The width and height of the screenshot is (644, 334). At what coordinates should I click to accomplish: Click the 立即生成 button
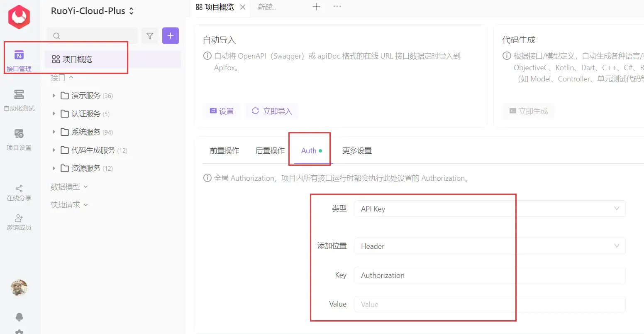click(529, 111)
